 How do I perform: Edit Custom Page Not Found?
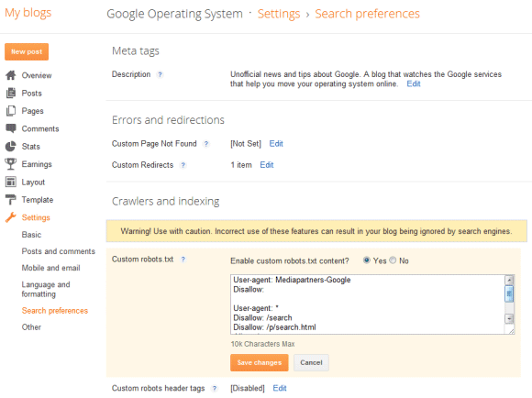coord(276,144)
